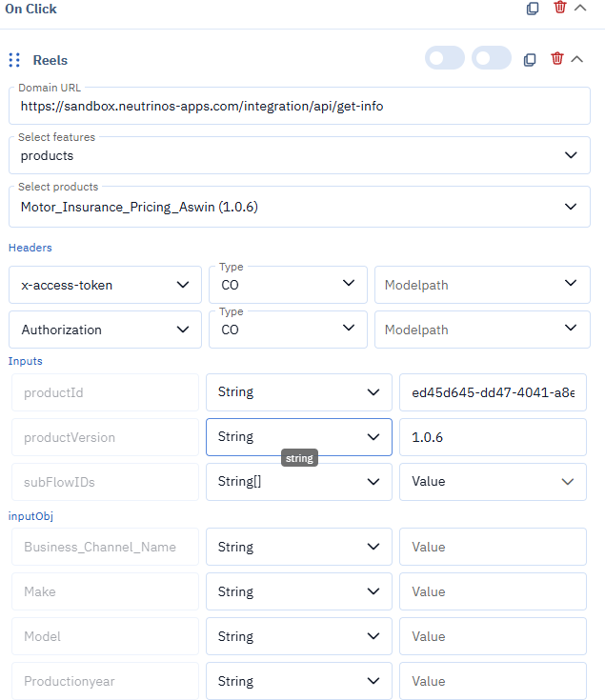Open the Authorization header dropdown
Screen dimensions: 605x700
[x=105, y=330]
